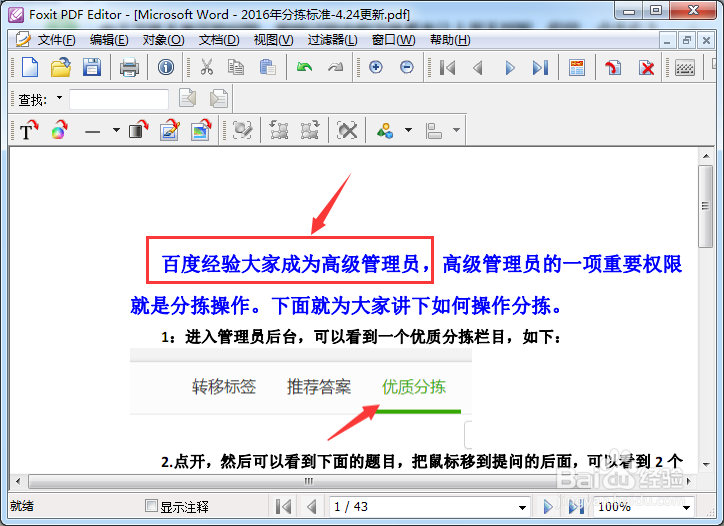Show document info with the blue i icon
Viewport: 724px width, 526px height.
[166, 67]
